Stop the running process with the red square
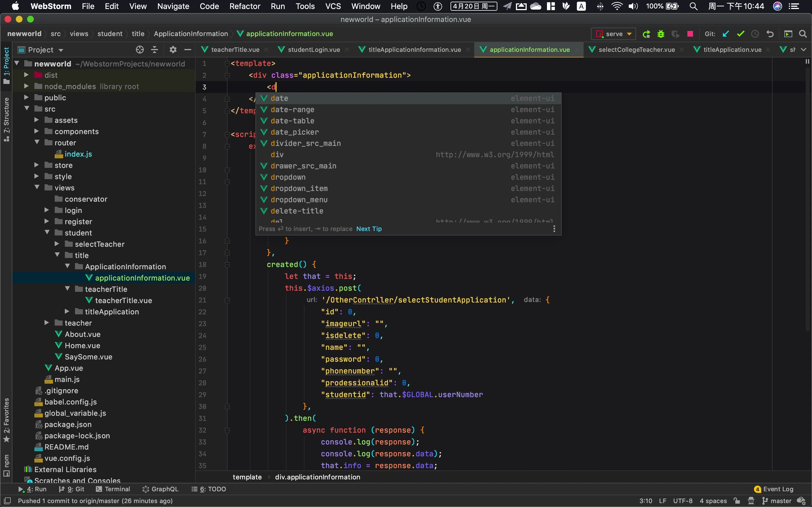This screenshot has height=507, width=812. 690,34
